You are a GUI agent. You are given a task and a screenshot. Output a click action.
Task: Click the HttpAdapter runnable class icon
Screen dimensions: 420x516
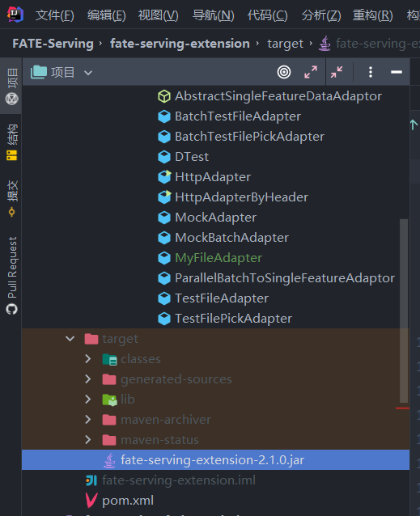[164, 176]
